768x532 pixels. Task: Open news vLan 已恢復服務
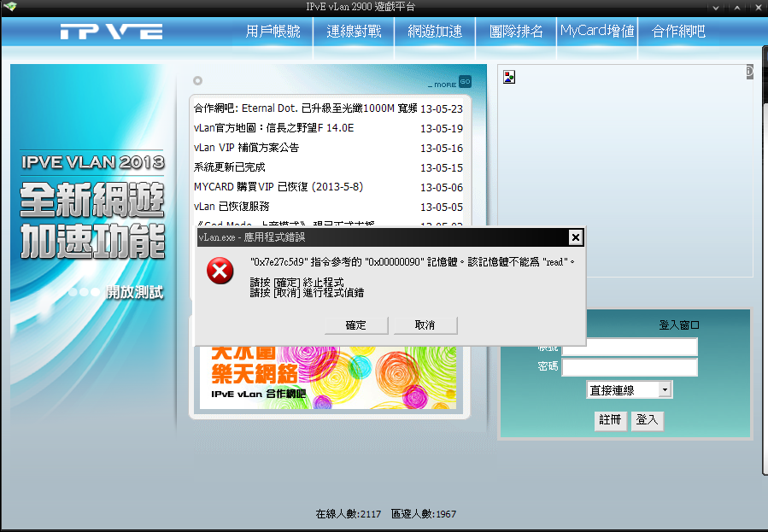(x=232, y=206)
